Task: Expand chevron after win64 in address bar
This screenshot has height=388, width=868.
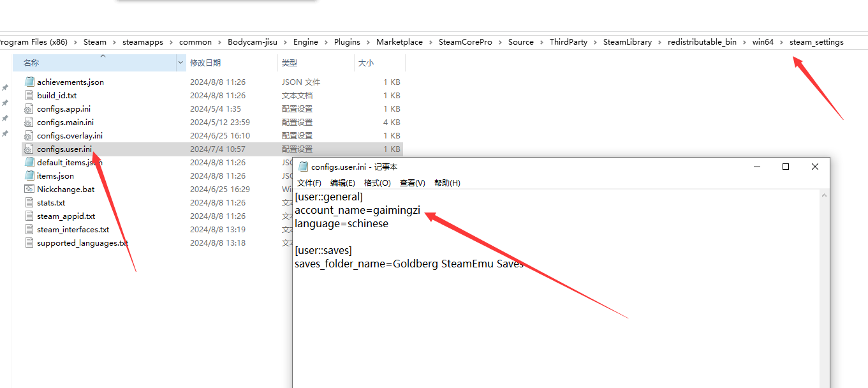Action: pyautogui.click(x=781, y=42)
